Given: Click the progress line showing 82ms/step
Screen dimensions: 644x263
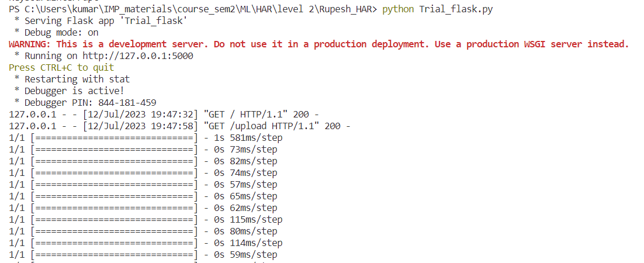Looking at the screenshot, I should 143,161.
